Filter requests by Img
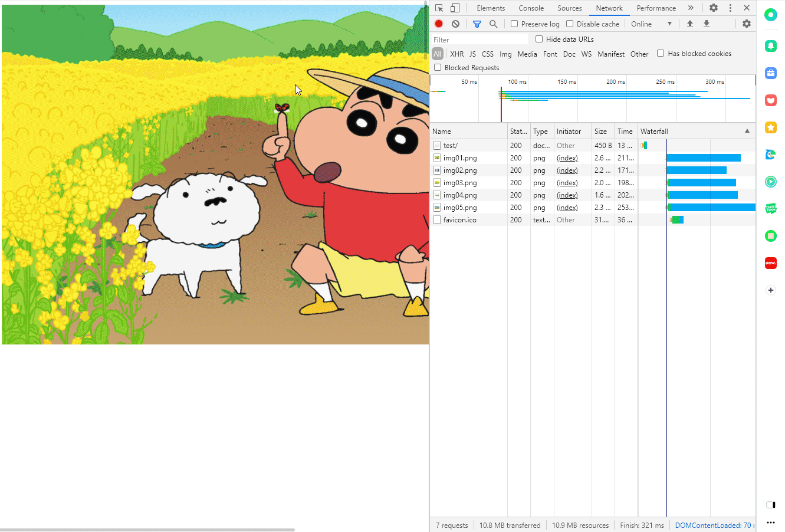Image resolution: width=785 pixels, height=532 pixels. (505, 54)
